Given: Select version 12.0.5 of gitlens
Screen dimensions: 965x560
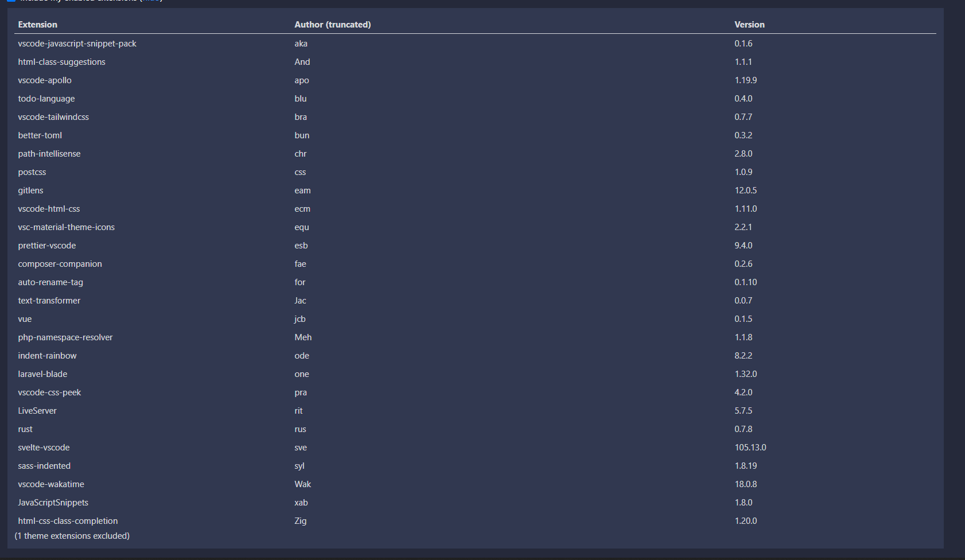Looking at the screenshot, I should (x=746, y=190).
